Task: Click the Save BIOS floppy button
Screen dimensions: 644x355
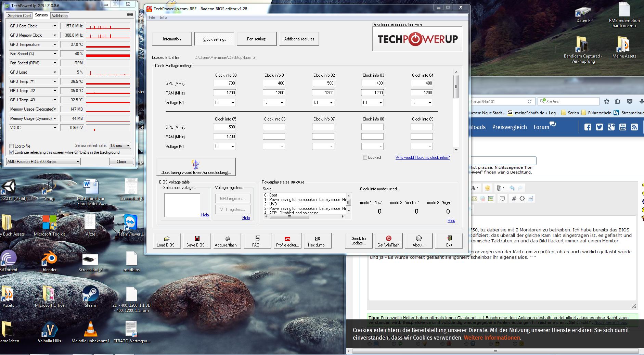Action: click(197, 241)
